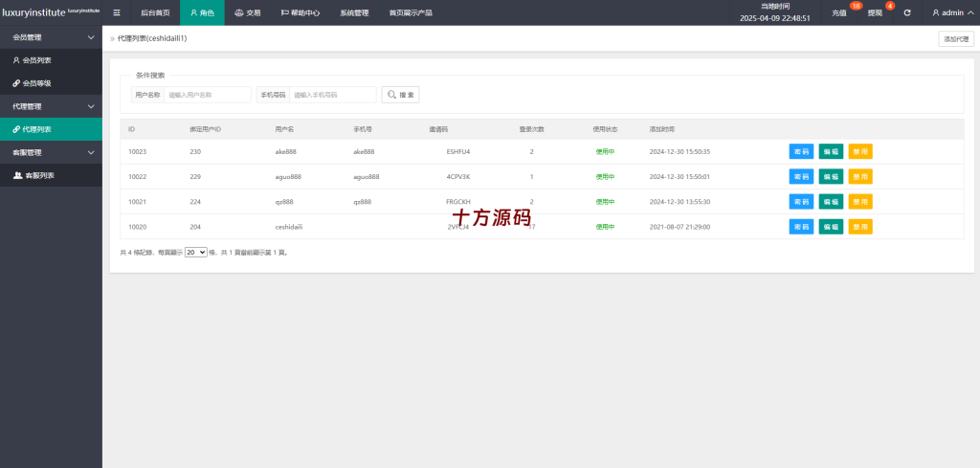Click the 搜索 search button
Image resolution: width=980 pixels, height=468 pixels.
tap(401, 95)
